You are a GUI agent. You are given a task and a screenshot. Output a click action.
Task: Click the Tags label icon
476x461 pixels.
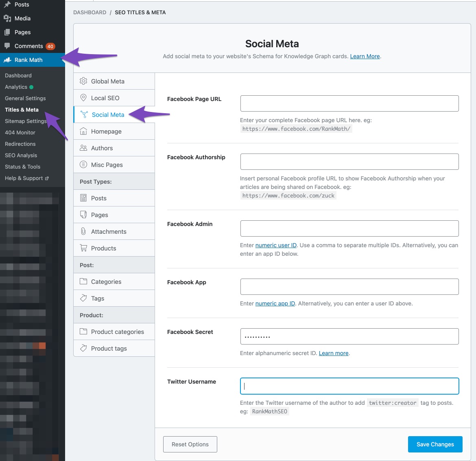pyautogui.click(x=83, y=298)
